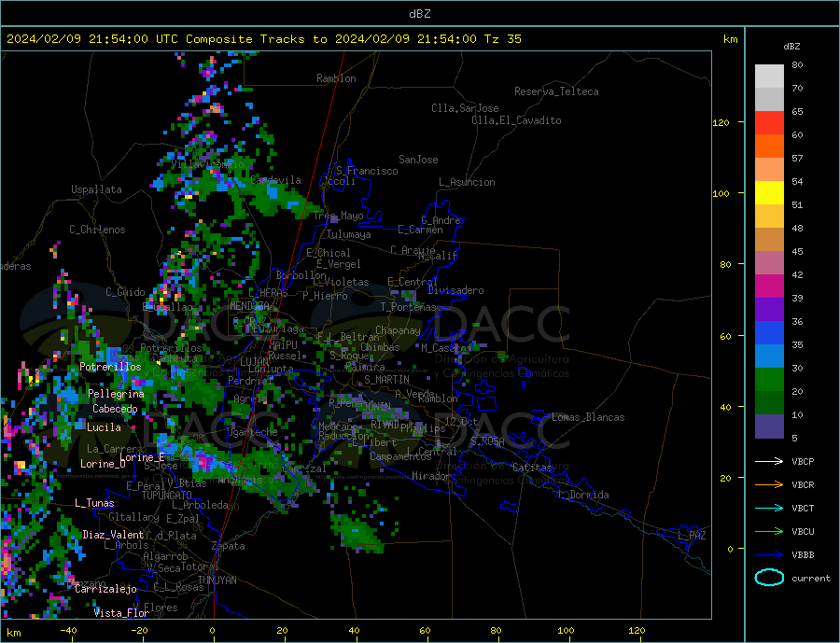
Task: Click the Clla.El_Cavadito label
Action: [516, 120]
